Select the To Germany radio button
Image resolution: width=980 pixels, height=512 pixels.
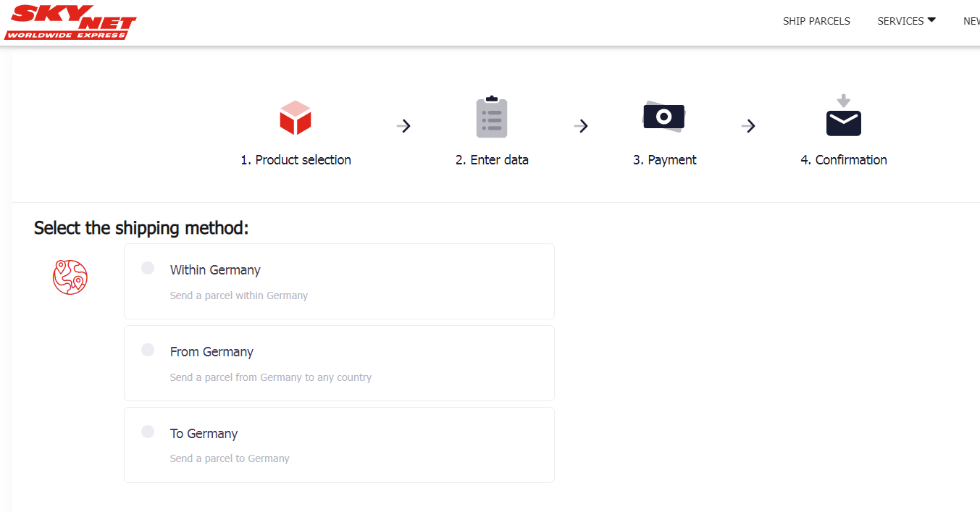pyautogui.click(x=148, y=432)
